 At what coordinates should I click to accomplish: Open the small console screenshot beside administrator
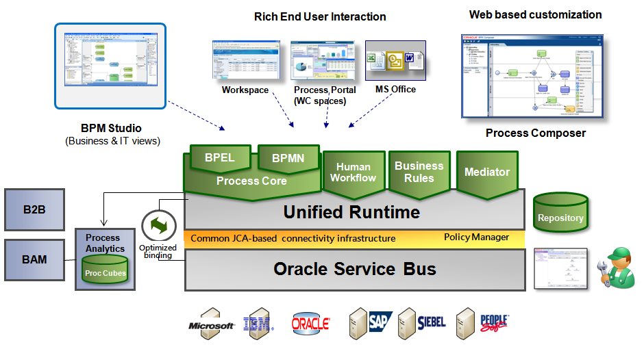[560, 269]
